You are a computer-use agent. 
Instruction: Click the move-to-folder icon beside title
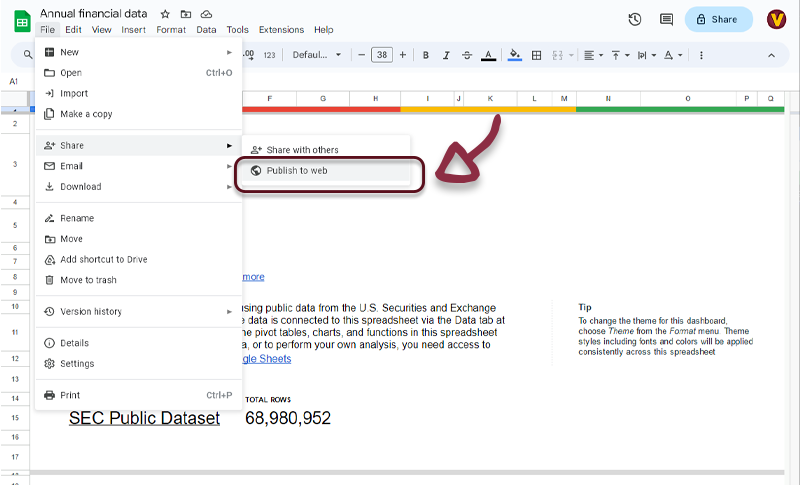[185, 14]
